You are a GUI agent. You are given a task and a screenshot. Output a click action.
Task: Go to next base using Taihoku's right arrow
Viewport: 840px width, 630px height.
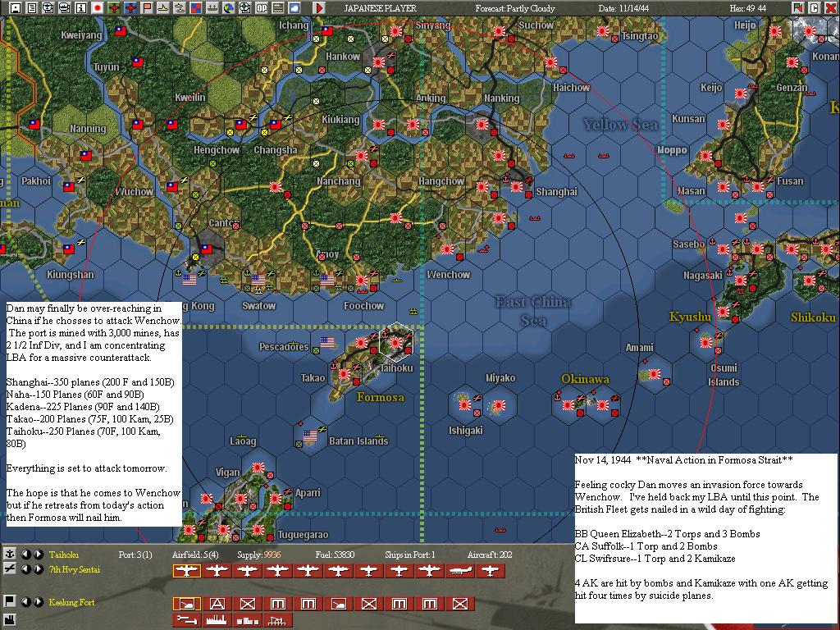click(x=38, y=555)
